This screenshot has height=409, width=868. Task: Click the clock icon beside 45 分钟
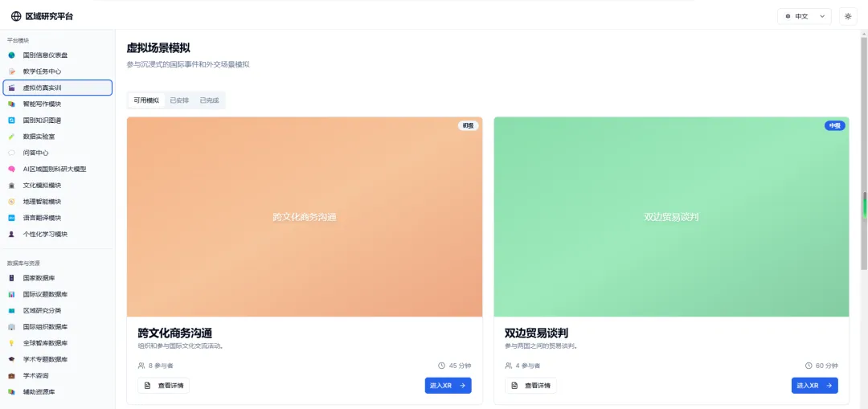[441, 366]
